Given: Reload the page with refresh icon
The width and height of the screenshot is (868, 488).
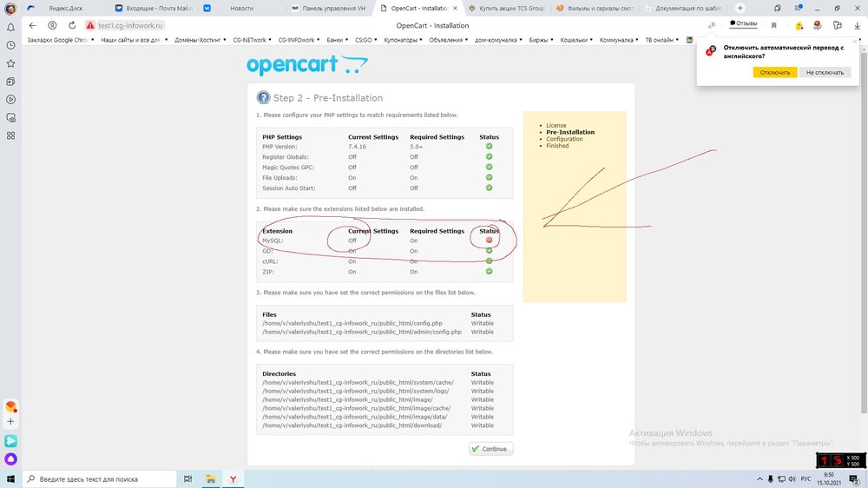Looking at the screenshot, I should coord(72,25).
